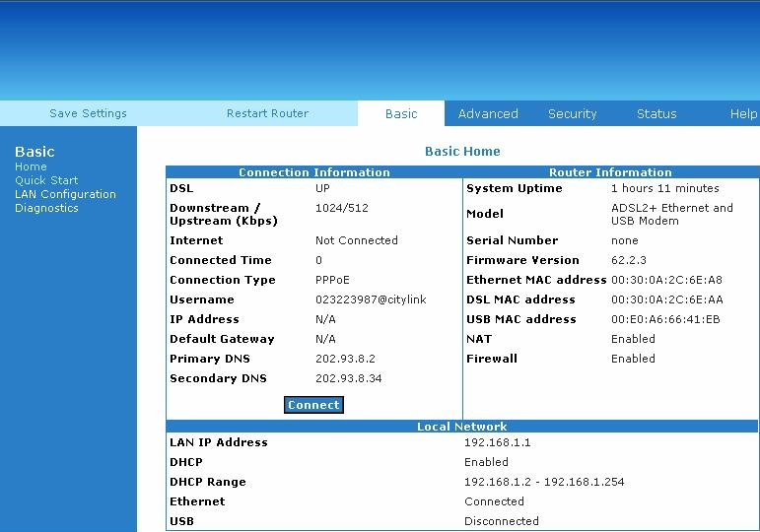Screen dimensions: 760x532
Task: Click the Downstream / Upstream (Kbps) label
Action: coord(224,214)
